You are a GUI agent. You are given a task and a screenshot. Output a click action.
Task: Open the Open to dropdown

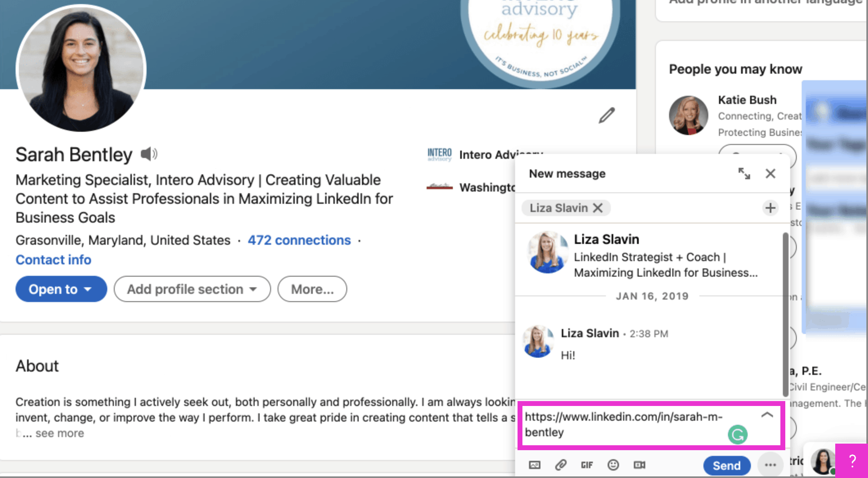(61, 289)
